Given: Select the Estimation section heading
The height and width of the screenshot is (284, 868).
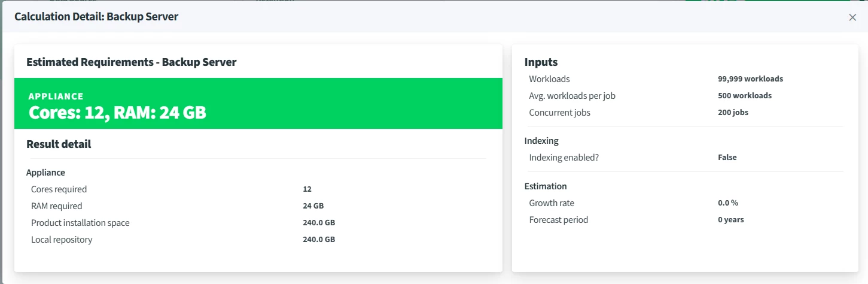Looking at the screenshot, I should 546,186.
